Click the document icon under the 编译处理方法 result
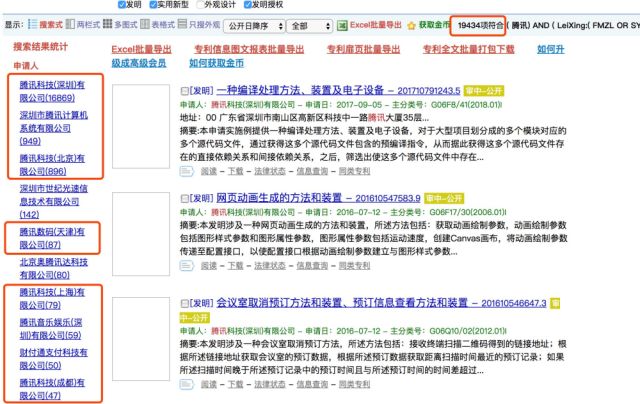640x404 pixels. (187, 171)
